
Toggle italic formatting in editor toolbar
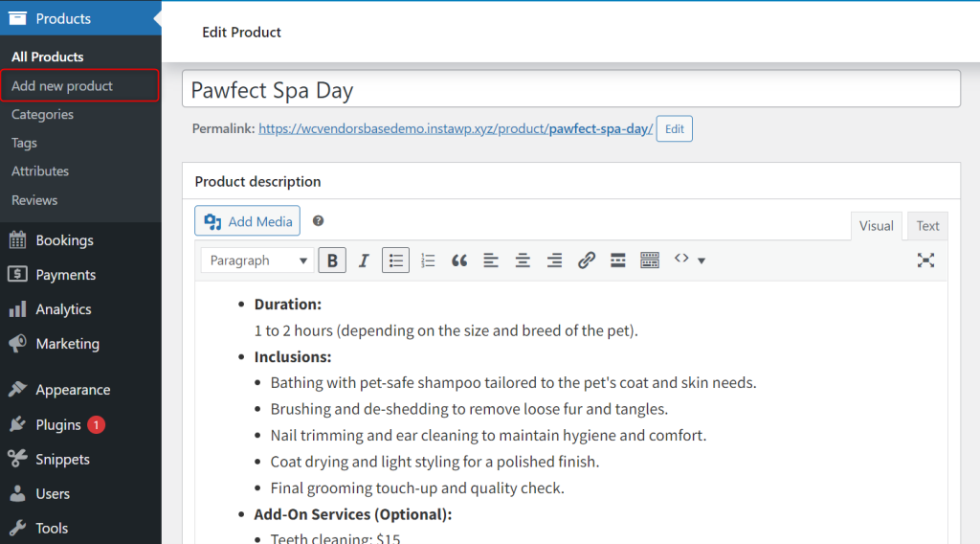click(364, 261)
